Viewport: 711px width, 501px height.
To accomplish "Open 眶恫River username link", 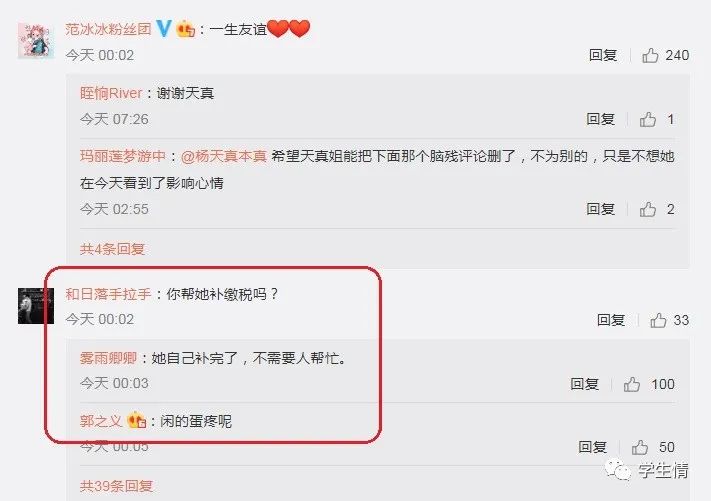I will click(111, 93).
